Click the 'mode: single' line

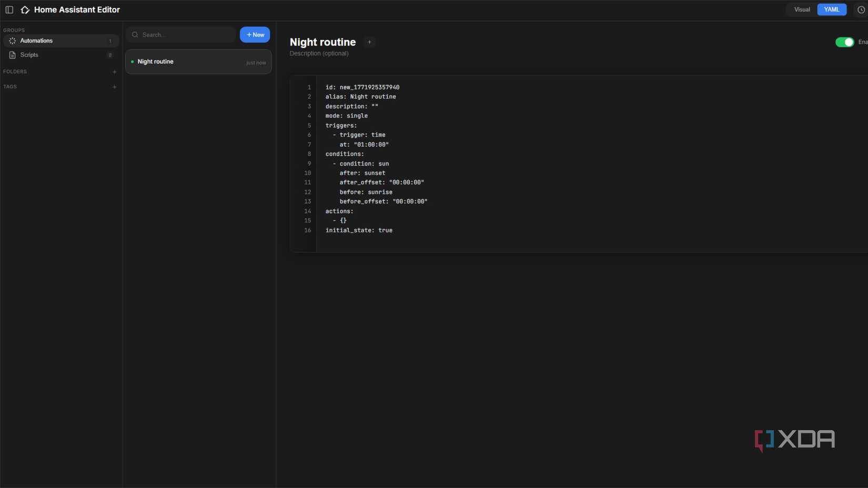(x=346, y=116)
